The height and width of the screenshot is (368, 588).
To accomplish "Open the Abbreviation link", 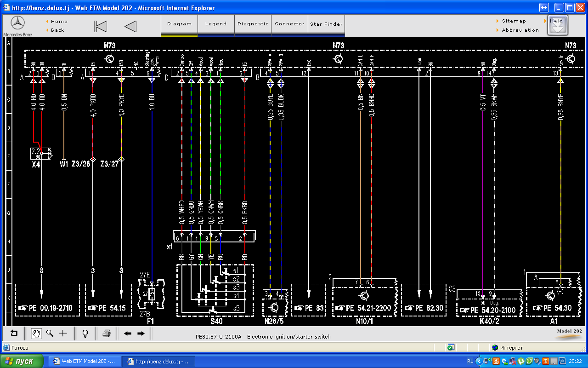I will pos(520,30).
